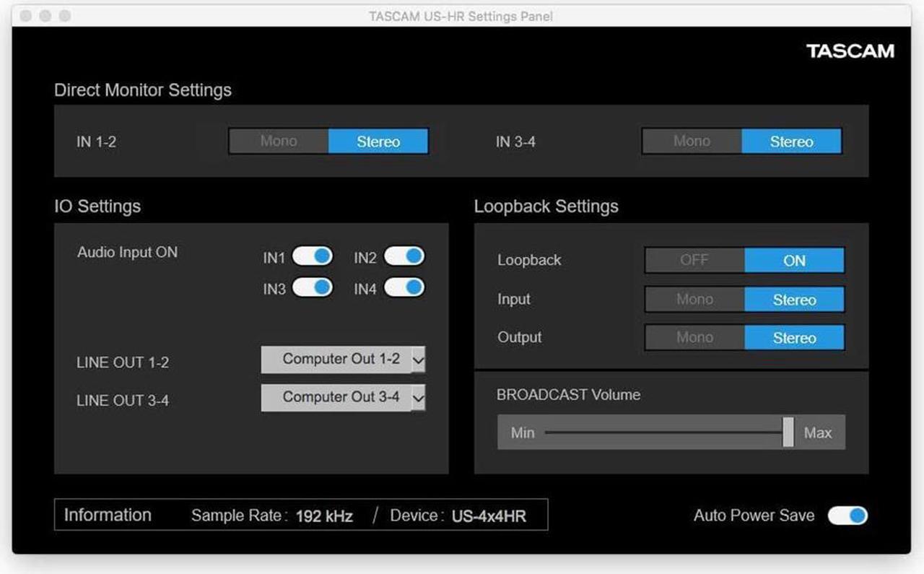The width and height of the screenshot is (924, 574).
Task: Click the BROADCAST Volume slider handle
Action: click(x=788, y=432)
